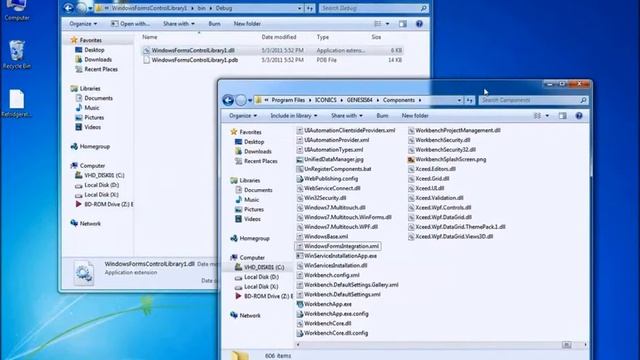Select the text file icon on desktop
640x360 pixels.
coord(16,104)
